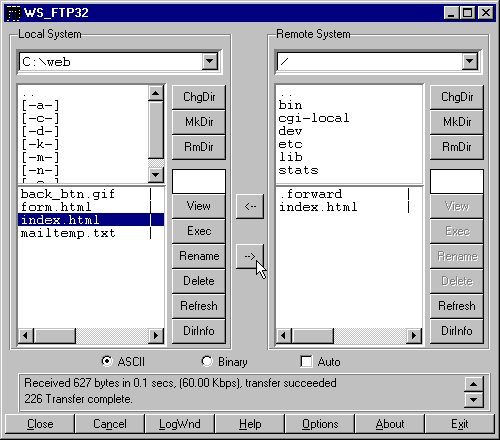Screen dimensions: 500x440
Task: Click local file list scroll right arrow
Action: click(x=156, y=335)
